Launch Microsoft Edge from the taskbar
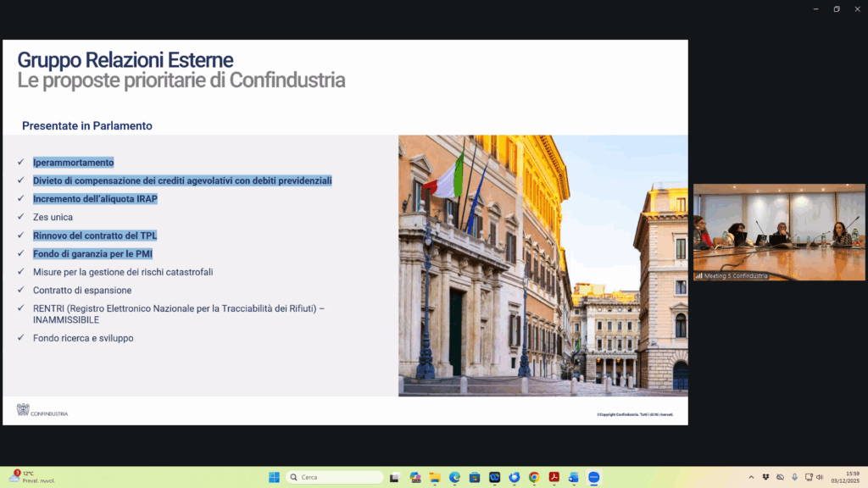Viewport: 868px width, 488px height. [x=454, y=477]
